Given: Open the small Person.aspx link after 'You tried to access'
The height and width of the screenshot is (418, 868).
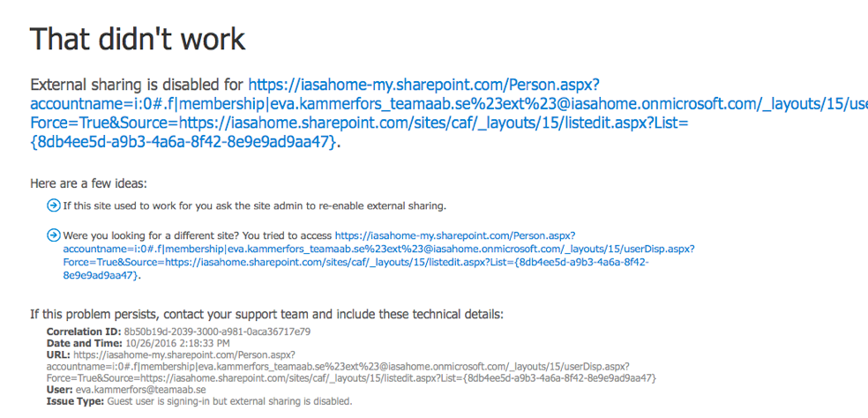Looking at the screenshot, I should (x=455, y=236).
